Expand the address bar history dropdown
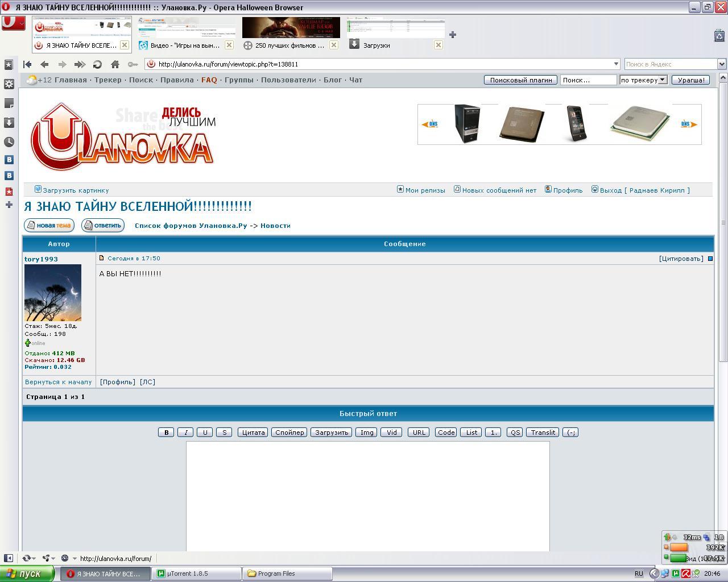Viewport: 728px width, 582px height. (615, 64)
